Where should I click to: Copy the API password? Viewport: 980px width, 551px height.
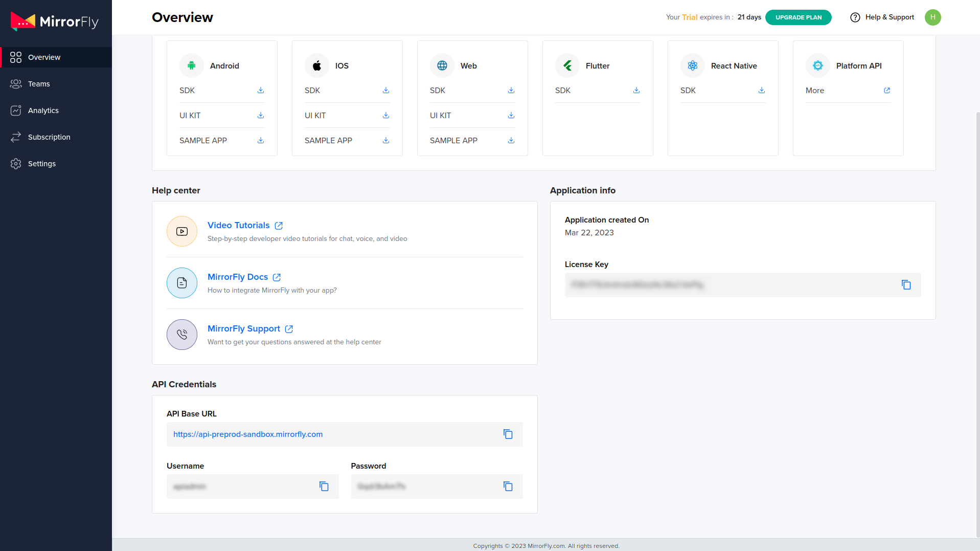508,487
